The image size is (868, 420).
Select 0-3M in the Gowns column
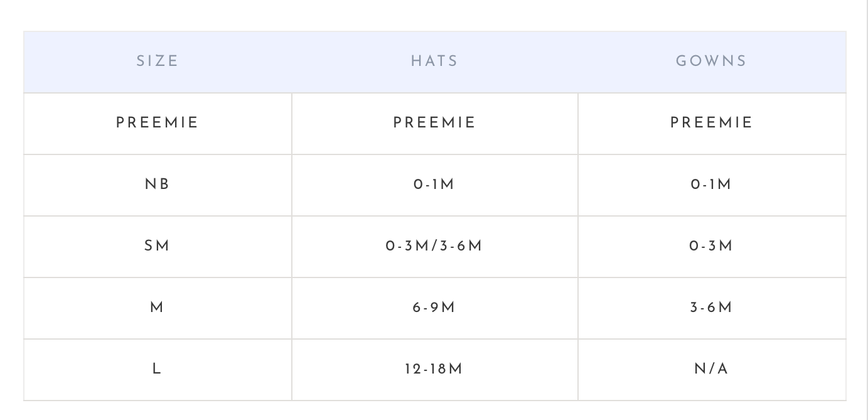click(x=711, y=246)
